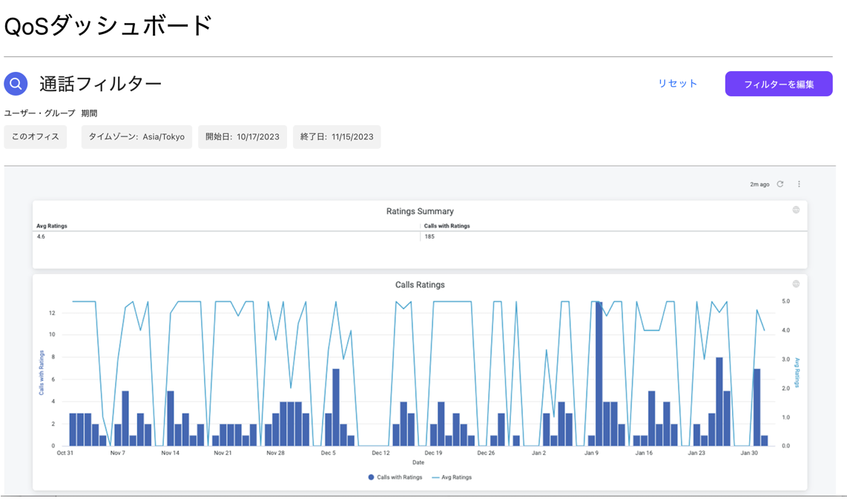Click the QoSダッシュボード page heading
The height and width of the screenshot is (504, 847).
[x=108, y=25]
